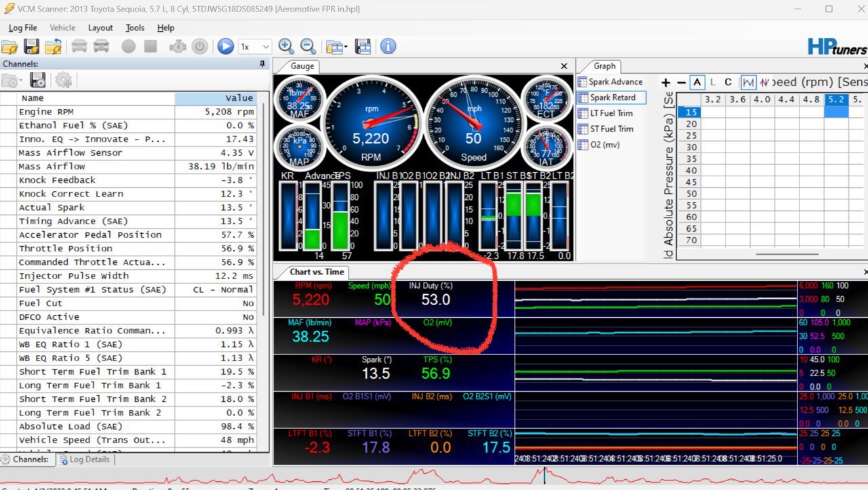The width and height of the screenshot is (868, 490).
Task: Switch to the Log Details tab
Action: 85,459
